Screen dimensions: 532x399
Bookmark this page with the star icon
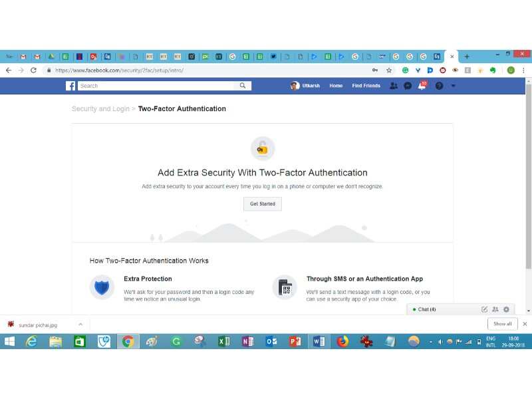[389, 70]
